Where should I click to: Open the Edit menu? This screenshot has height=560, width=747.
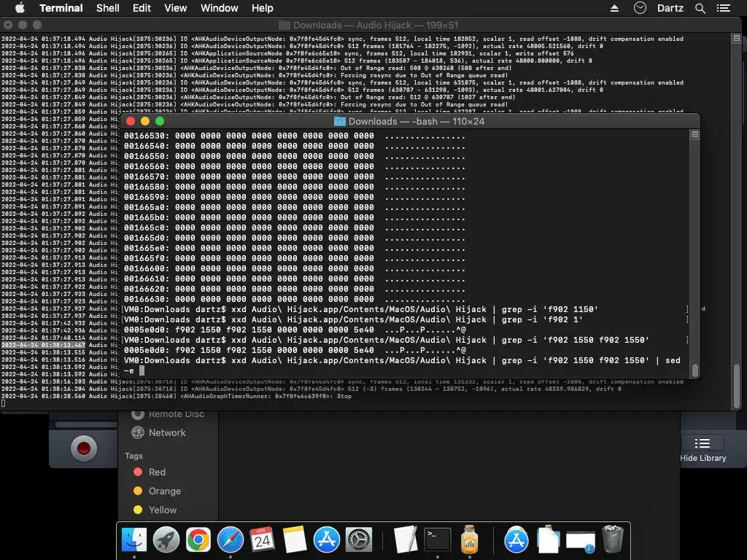(x=142, y=8)
